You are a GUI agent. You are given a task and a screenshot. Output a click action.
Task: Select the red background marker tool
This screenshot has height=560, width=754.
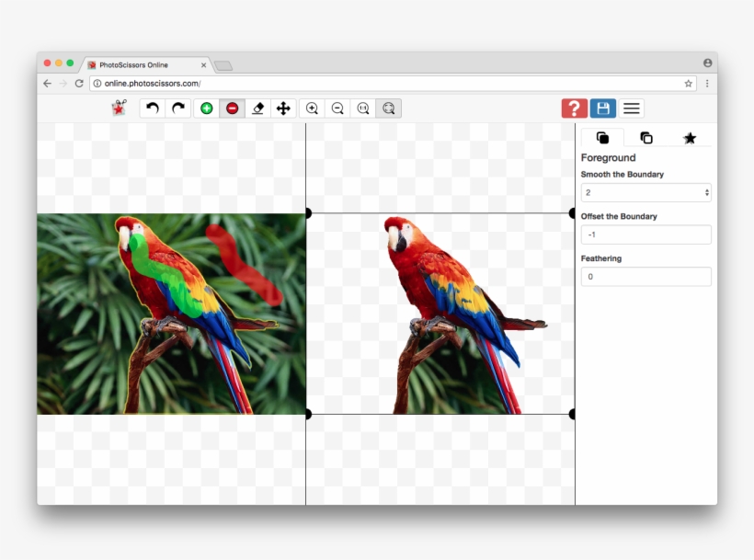tap(233, 109)
